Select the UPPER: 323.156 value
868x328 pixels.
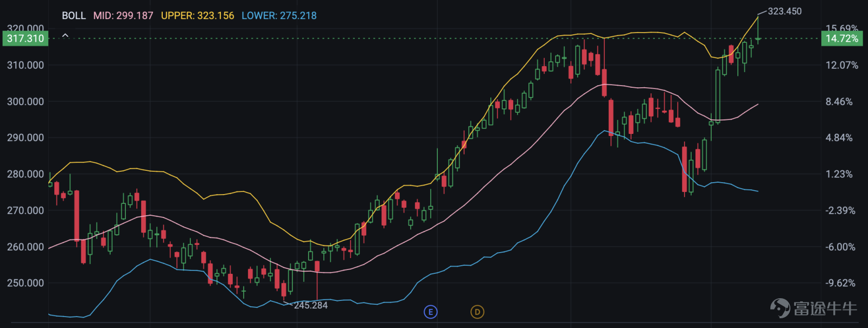pos(197,16)
